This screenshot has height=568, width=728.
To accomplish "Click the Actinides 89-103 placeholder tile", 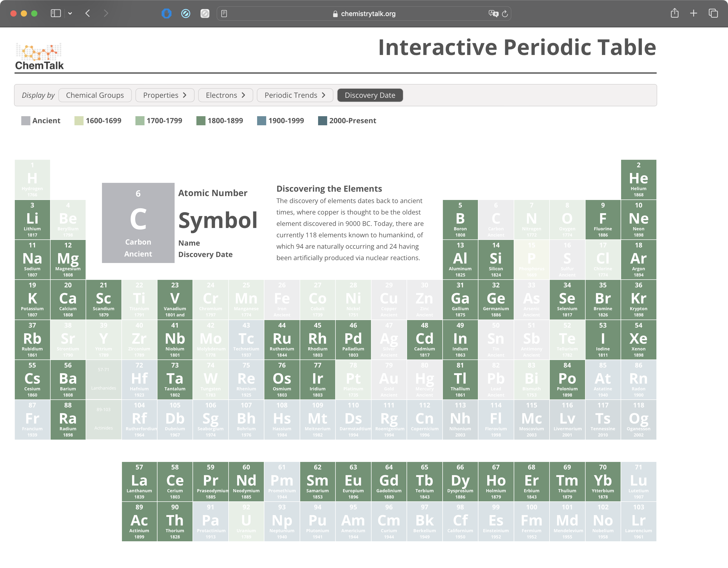I will pyautogui.click(x=104, y=420).
